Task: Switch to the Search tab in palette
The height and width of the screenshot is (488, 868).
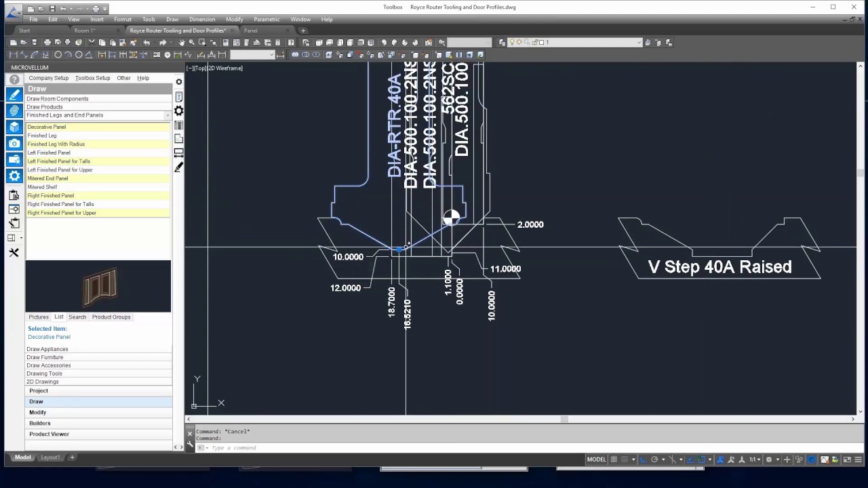Action: coord(77,317)
